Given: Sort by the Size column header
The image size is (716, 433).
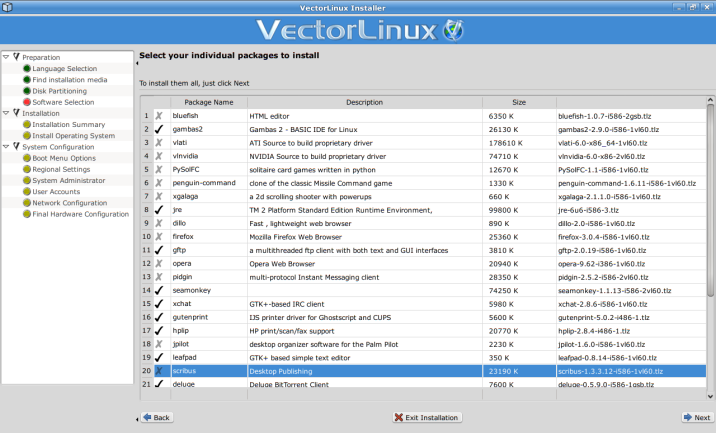Looking at the screenshot, I should (518, 102).
